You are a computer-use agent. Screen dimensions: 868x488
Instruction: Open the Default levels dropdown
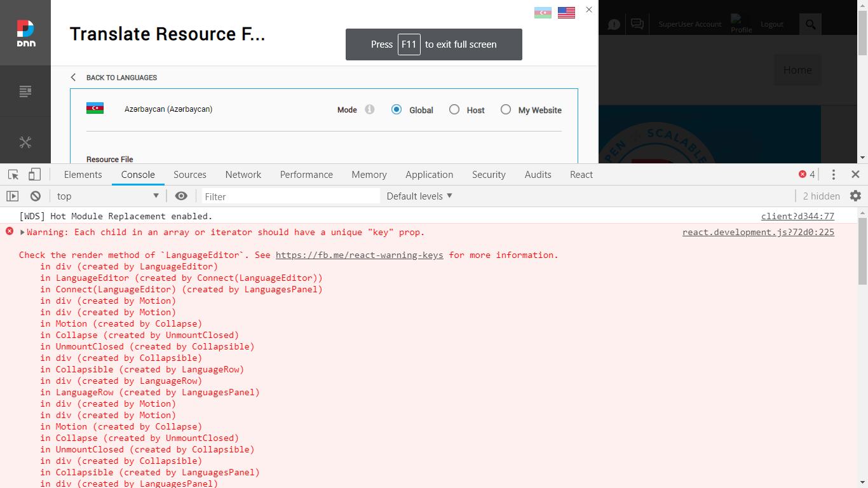(419, 196)
